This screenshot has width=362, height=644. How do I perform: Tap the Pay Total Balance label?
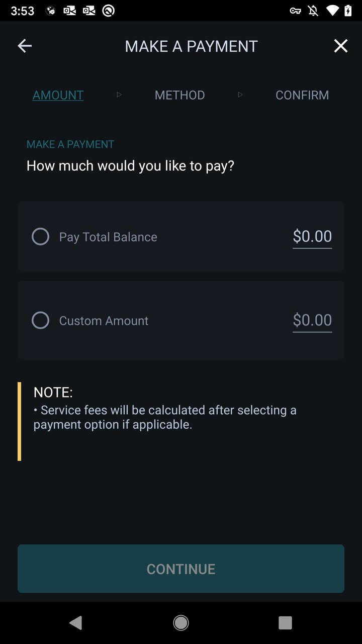(x=108, y=237)
